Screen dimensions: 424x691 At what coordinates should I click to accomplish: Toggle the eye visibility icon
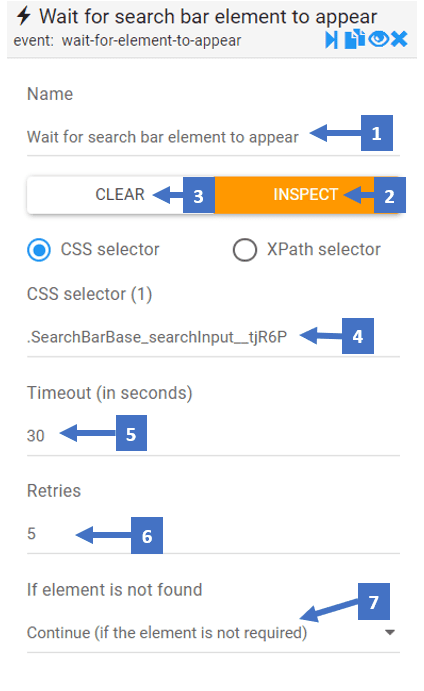click(x=379, y=39)
